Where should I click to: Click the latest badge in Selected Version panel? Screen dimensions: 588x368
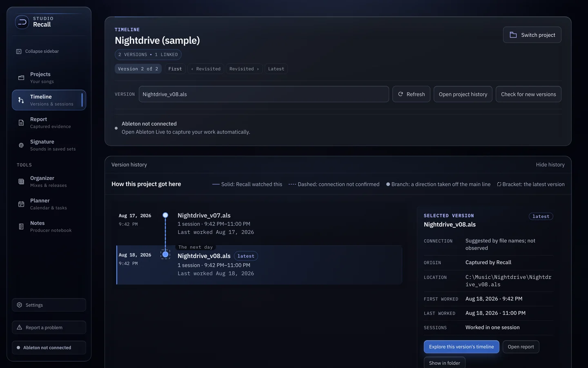pos(541,216)
